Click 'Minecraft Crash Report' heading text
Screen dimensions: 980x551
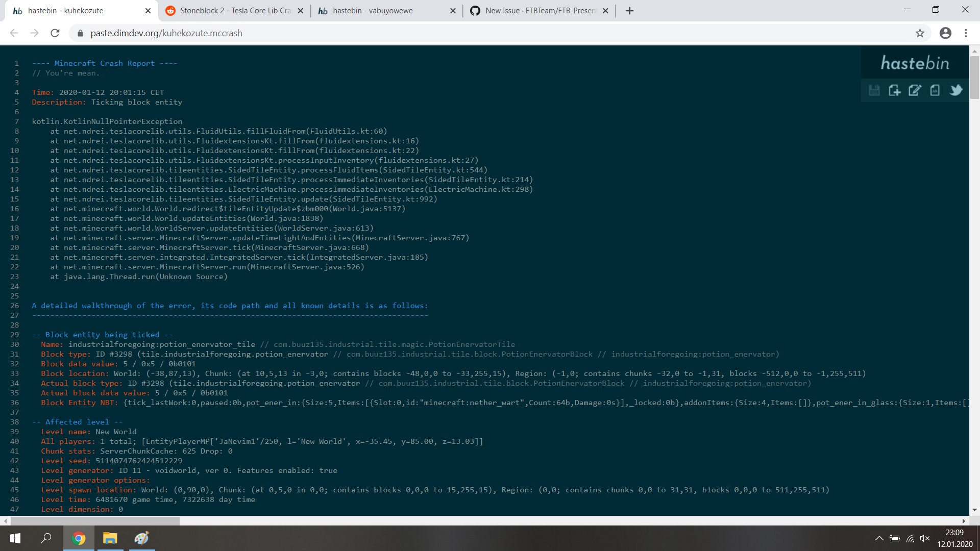click(x=105, y=63)
